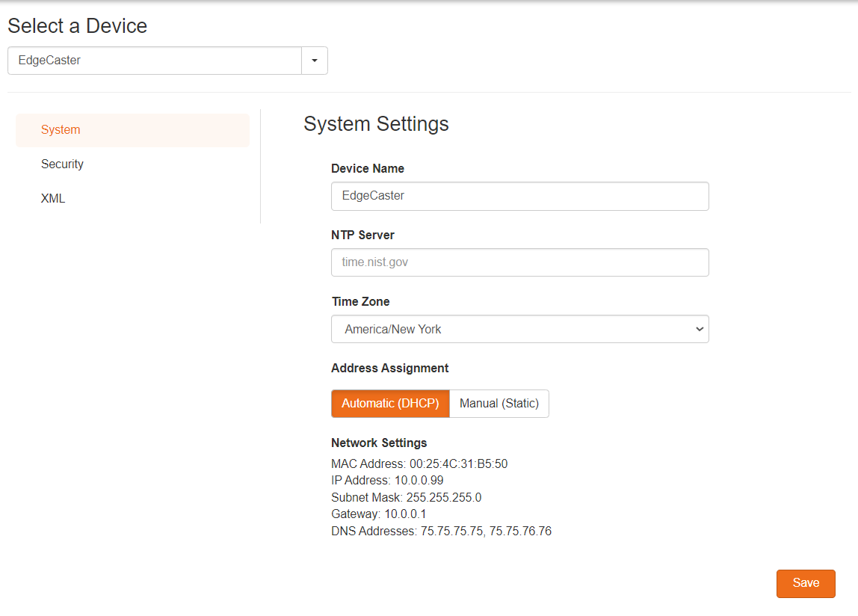858x616 pixels.
Task: Click the IP Address 10.0.0.99 line
Action: (x=387, y=480)
